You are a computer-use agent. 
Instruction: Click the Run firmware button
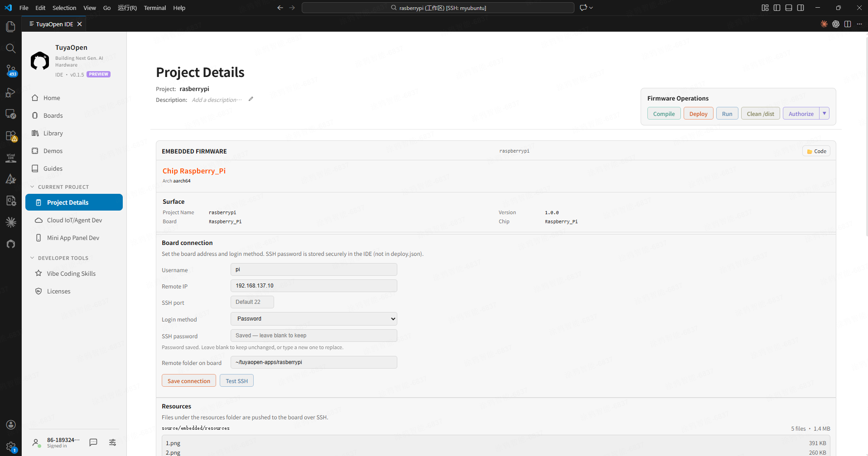tap(727, 114)
